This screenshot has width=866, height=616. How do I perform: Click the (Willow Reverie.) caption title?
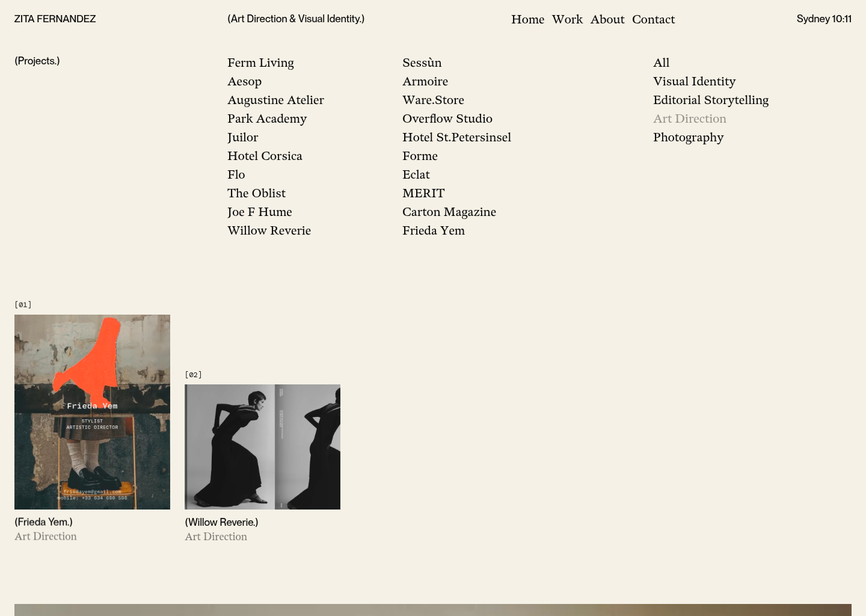coord(221,522)
